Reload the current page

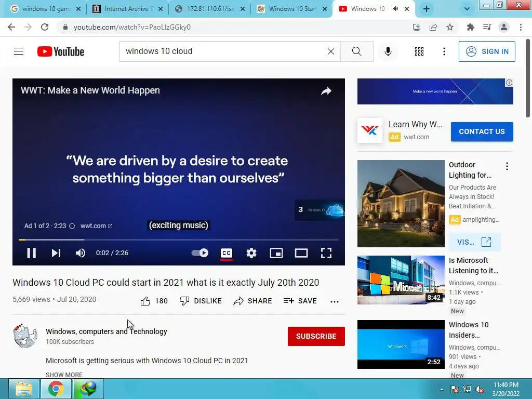pyautogui.click(x=45, y=27)
